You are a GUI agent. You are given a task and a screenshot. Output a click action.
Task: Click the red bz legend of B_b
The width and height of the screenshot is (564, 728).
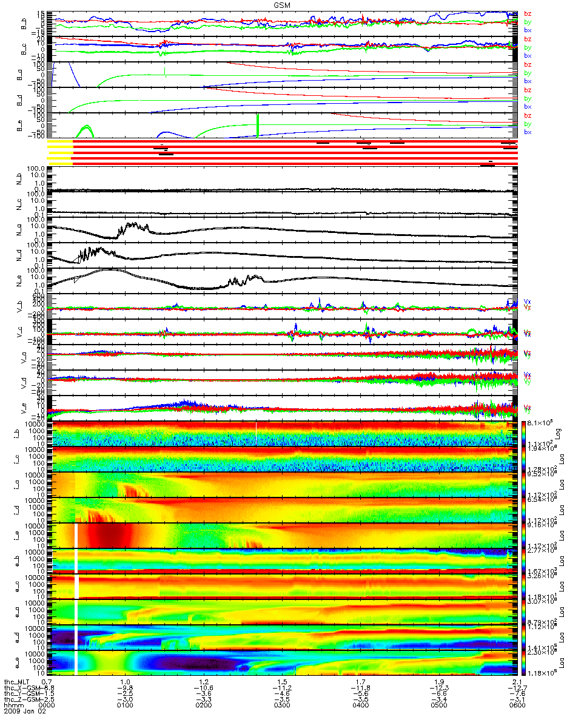point(528,14)
